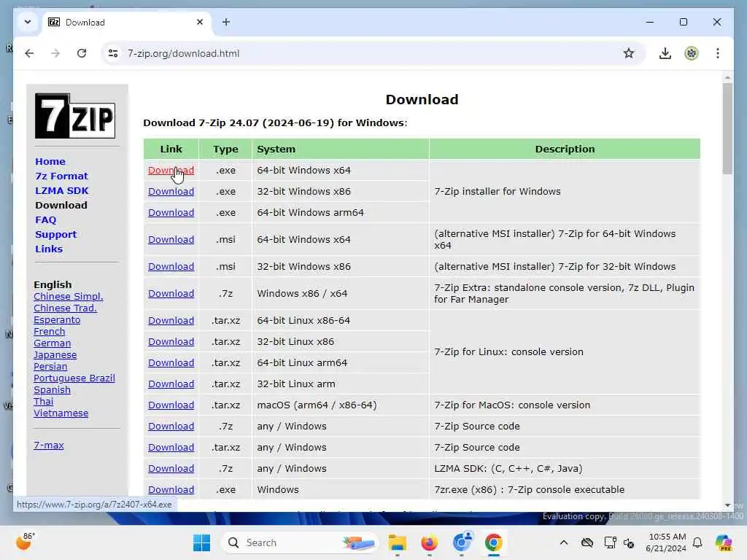Switch language to Japanese

point(55,355)
